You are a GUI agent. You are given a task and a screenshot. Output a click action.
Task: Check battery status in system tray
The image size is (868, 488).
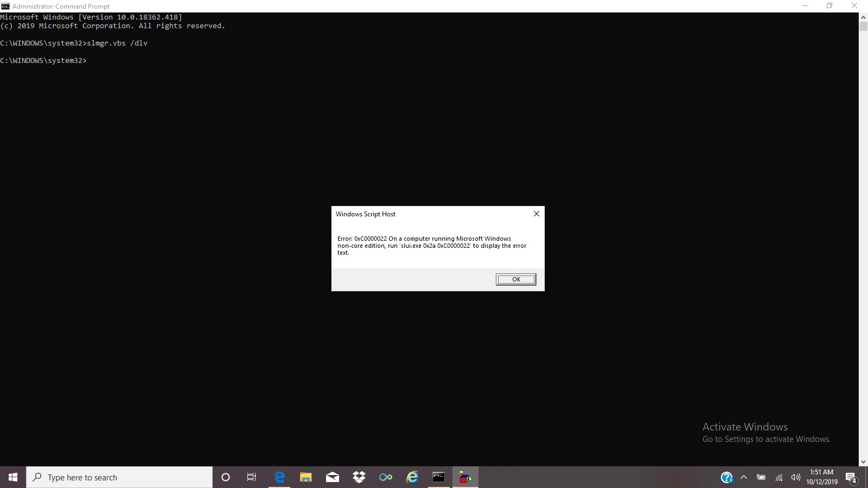(x=761, y=477)
